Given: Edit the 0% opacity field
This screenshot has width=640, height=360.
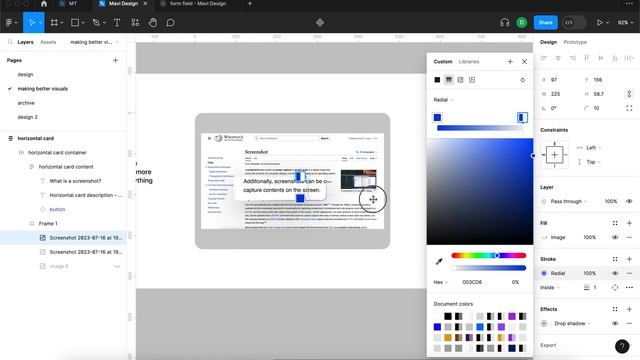Looking at the screenshot, I should coord(515,282).
